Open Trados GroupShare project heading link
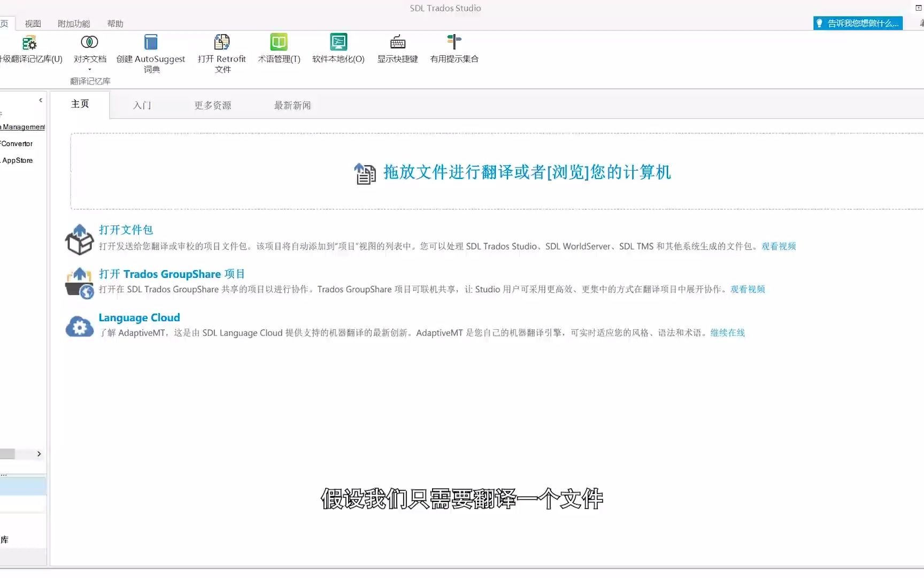 (x=172, y=274)
